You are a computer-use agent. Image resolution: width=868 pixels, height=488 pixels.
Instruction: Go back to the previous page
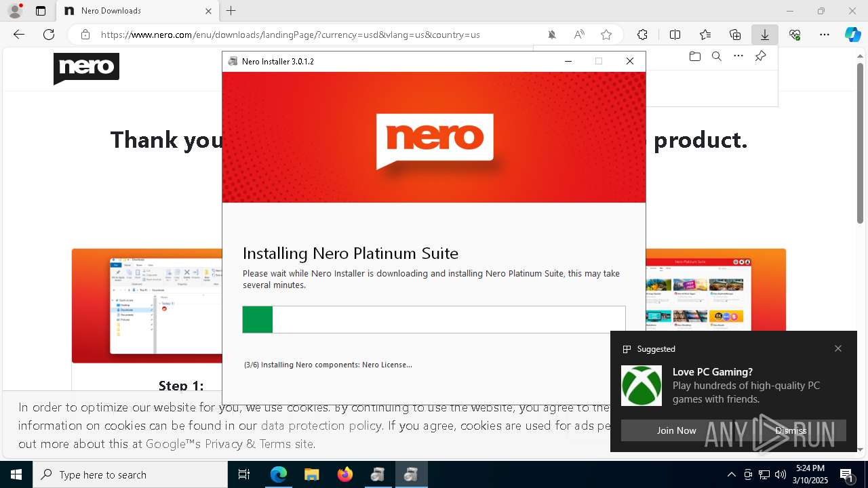(x=19, y=35)
